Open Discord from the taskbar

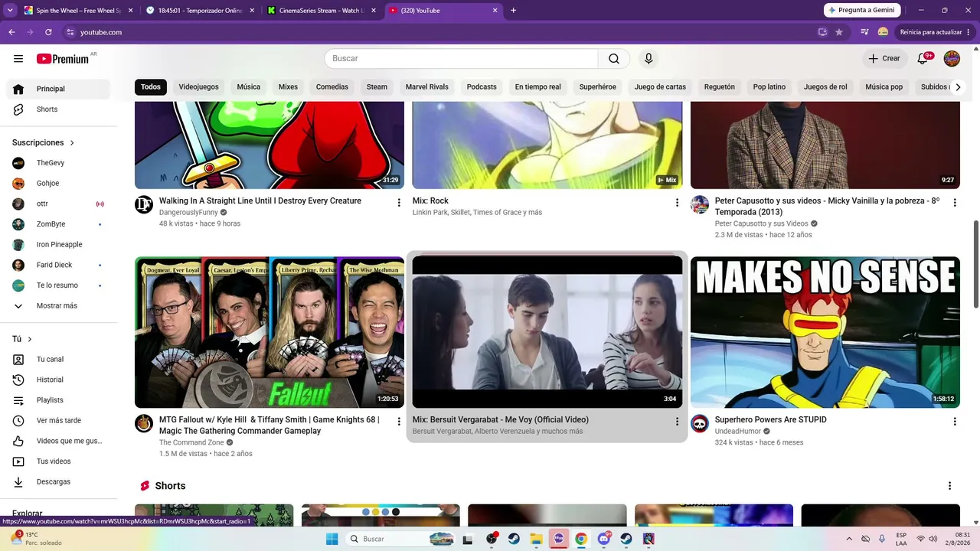tap(603, 539)
